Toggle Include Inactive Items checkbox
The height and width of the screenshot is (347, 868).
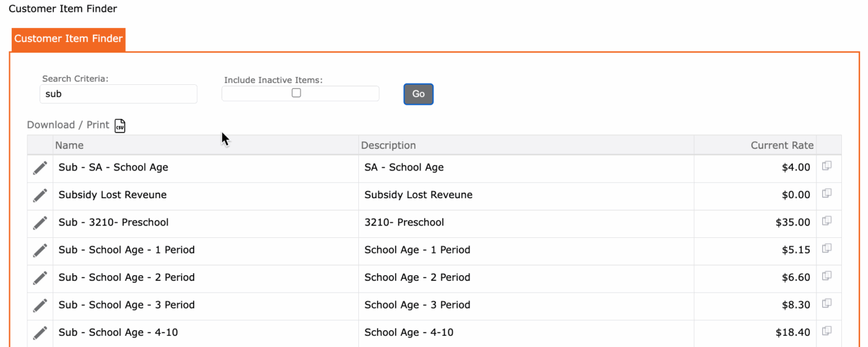(296, 93)
